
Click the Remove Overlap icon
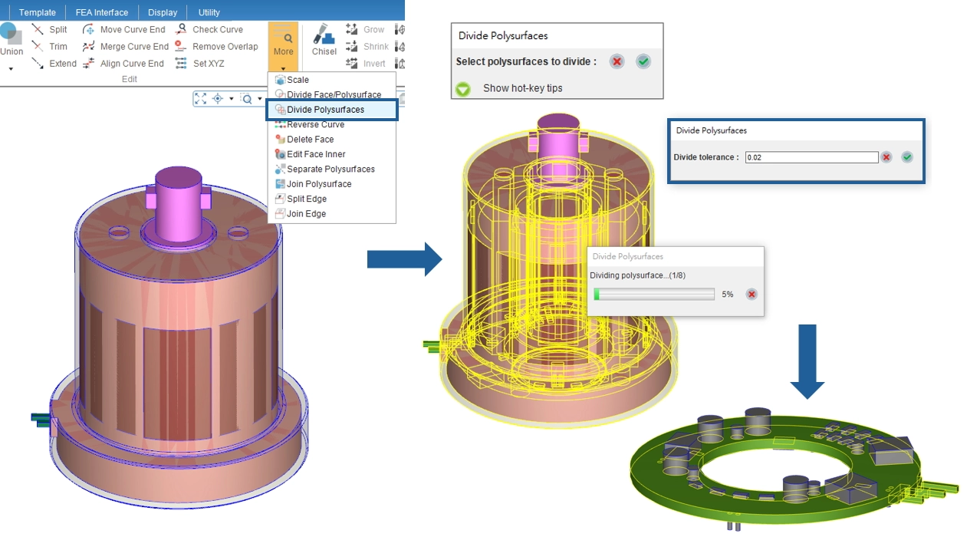tap(181, 47)
